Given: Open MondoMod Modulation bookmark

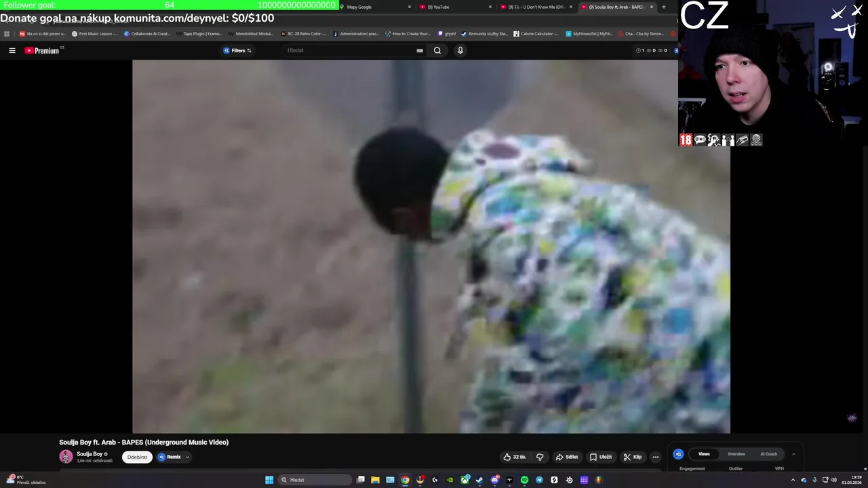Looking at the screenshot, I should click(x=251, y=33).
